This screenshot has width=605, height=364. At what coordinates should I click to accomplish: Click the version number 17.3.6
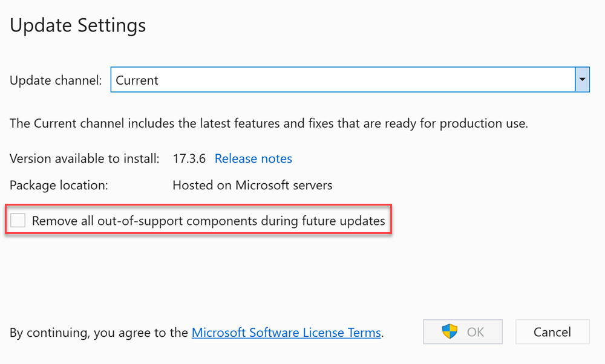[x=189, y=158]
